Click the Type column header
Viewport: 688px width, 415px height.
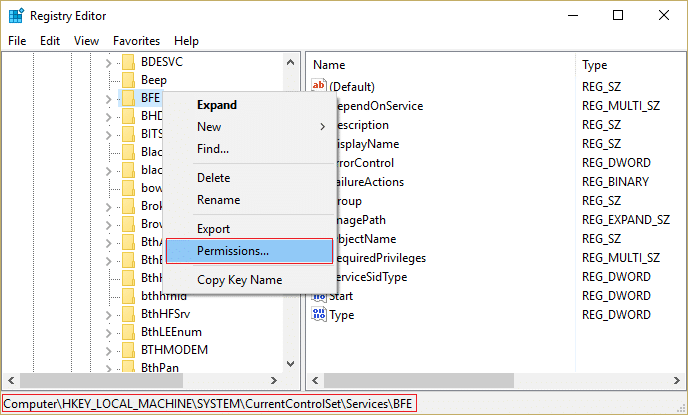pos(594,64)
